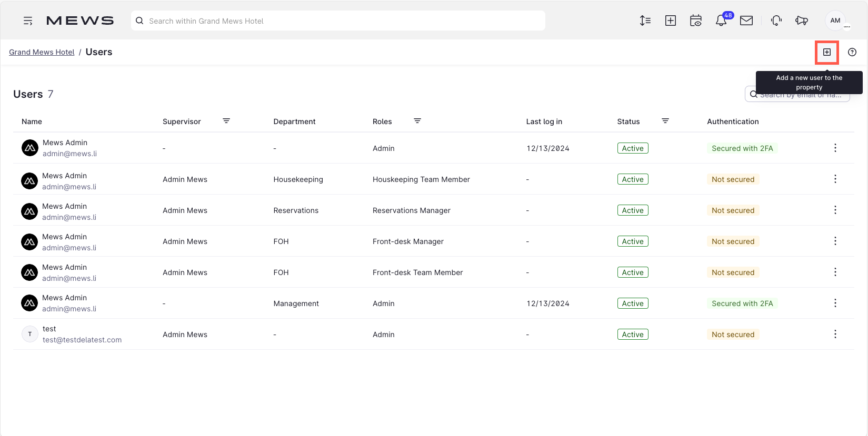This screenshot has height=436, width=868.
Task: Open actions menu for test user row
Action: 835,334
